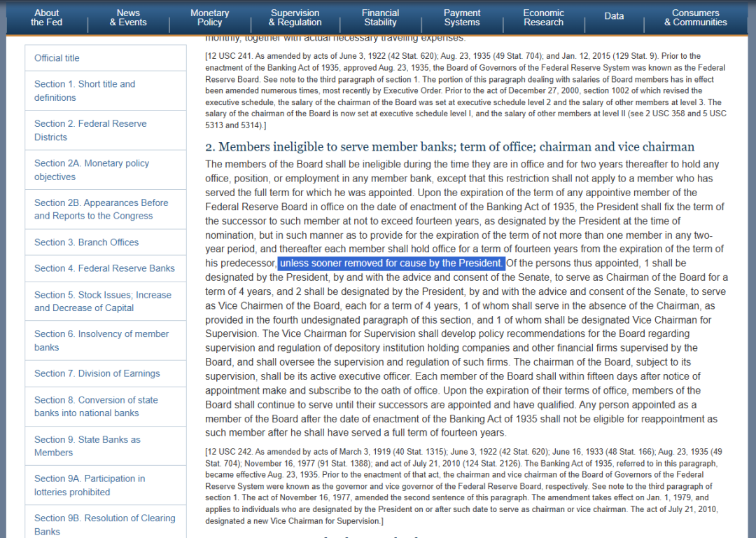
Task: Open the Financial Stability menu
Action: pyautogui.click(x=380, y=18)
